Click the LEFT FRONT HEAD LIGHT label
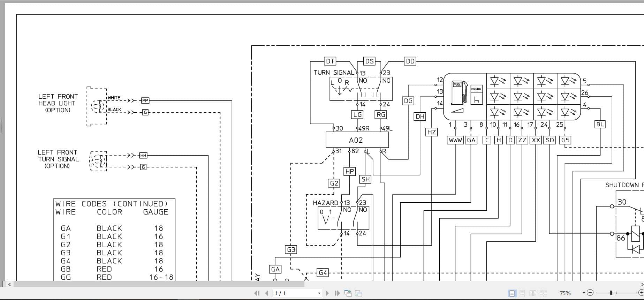 click(58, 103)
